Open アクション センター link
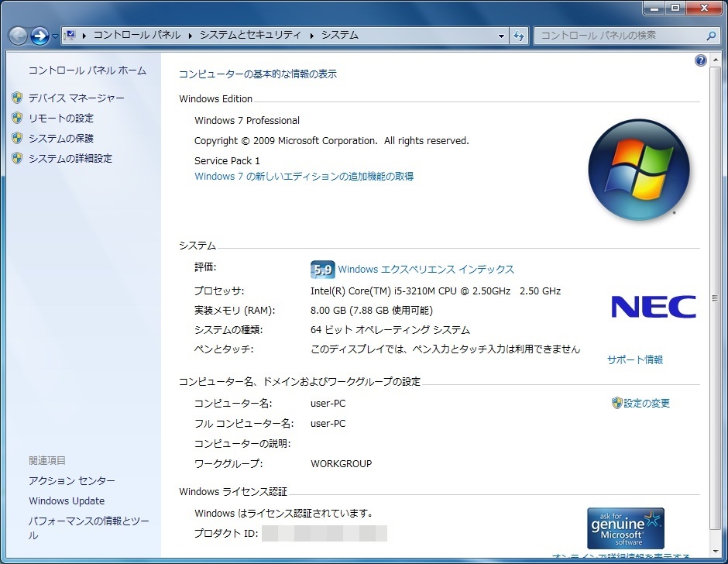The height and width of the screenshot is (564, 728). pyautogui.click(x=71, y=481)
